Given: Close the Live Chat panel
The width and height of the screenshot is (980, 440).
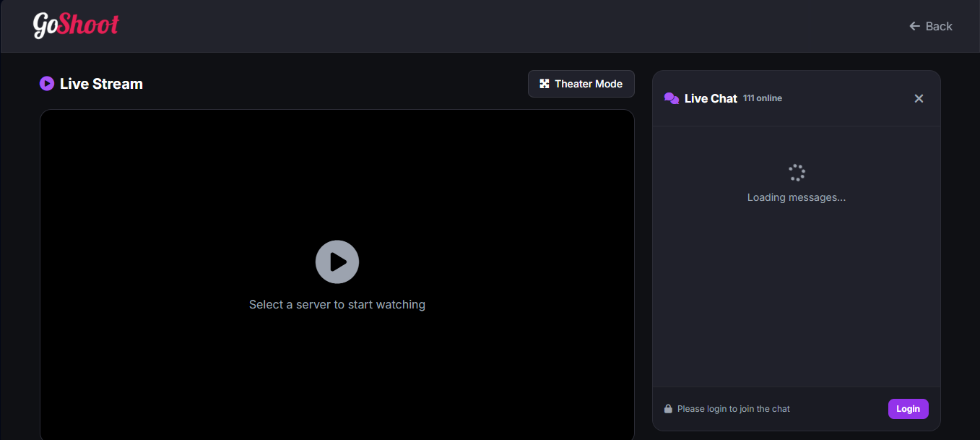Looking at the screenshot, I should click(919, 98).
